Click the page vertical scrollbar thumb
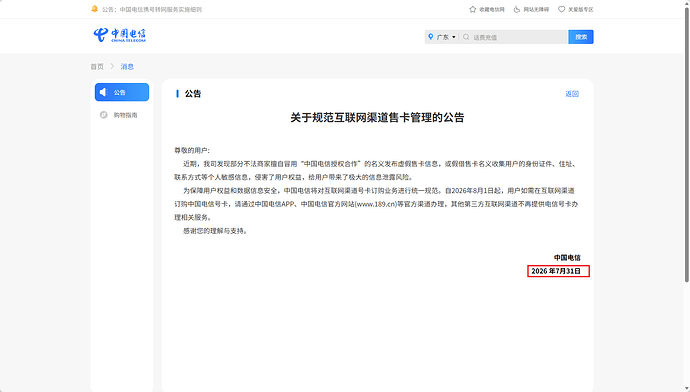The width and height of the screenshot is (690, 392). point(686,144)
